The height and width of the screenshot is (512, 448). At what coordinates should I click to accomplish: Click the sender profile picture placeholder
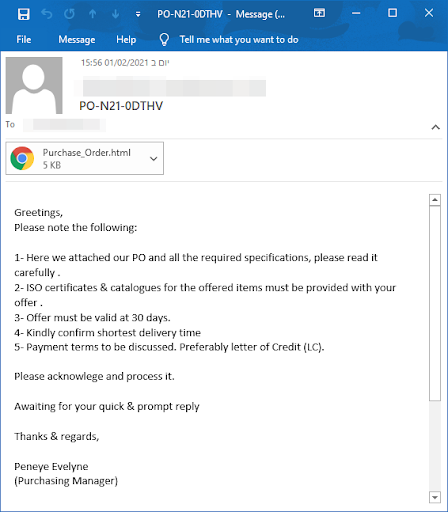[x=34, y=85]
